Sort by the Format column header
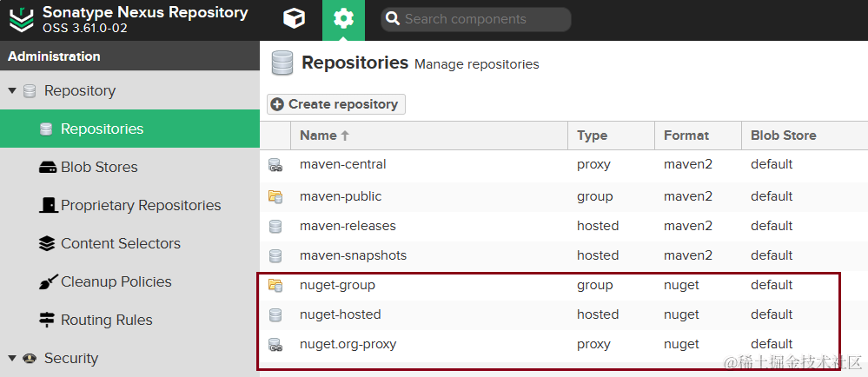The width and height of the screenshot is (868, 377). point(698,136)
